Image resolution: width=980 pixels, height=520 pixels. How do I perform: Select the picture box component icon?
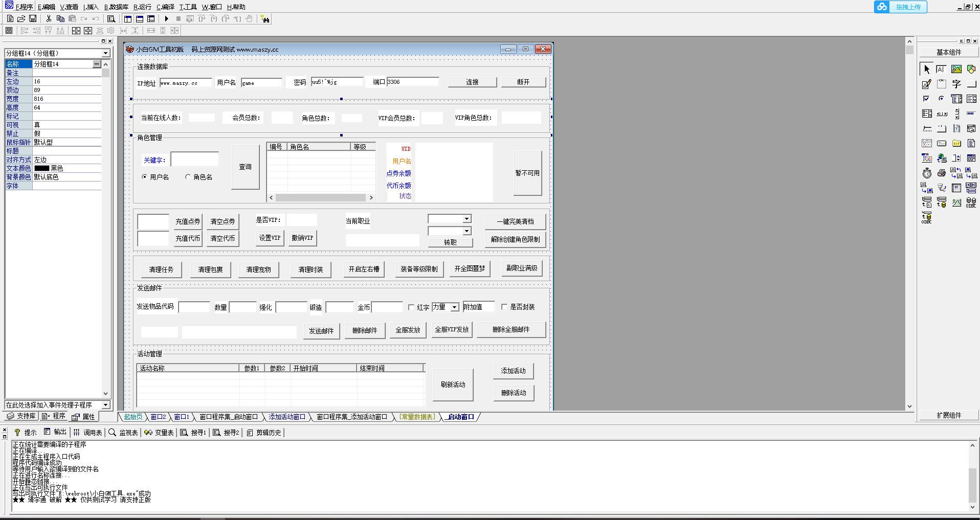(956, 69)
